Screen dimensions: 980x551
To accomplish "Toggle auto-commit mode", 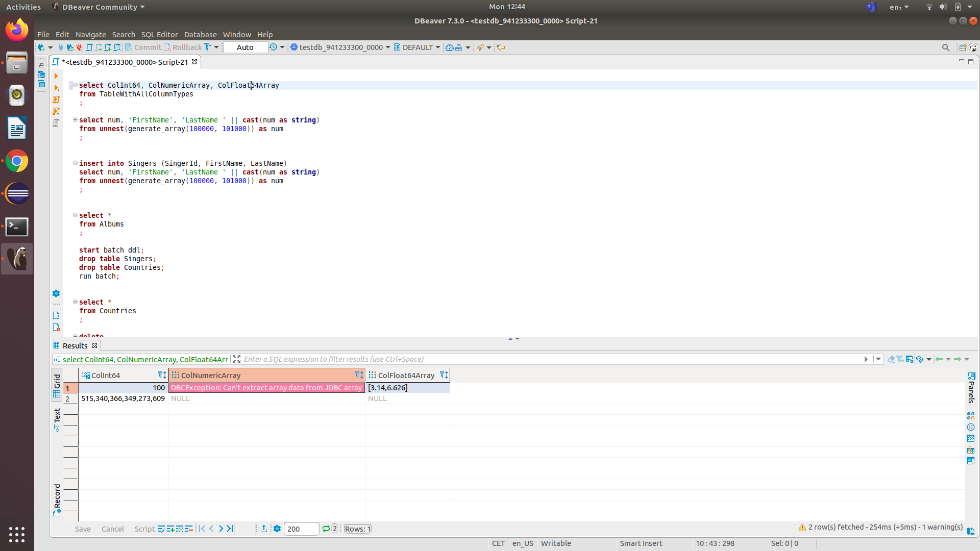I will coord(245,47).
